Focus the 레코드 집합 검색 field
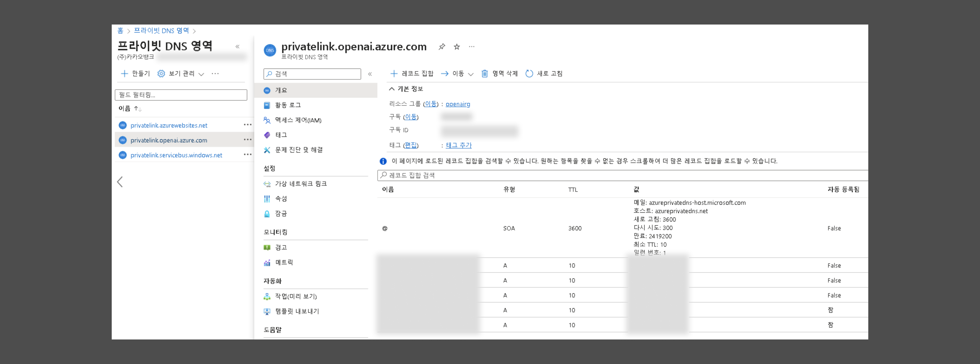980x364 pixels. [622, 175]
